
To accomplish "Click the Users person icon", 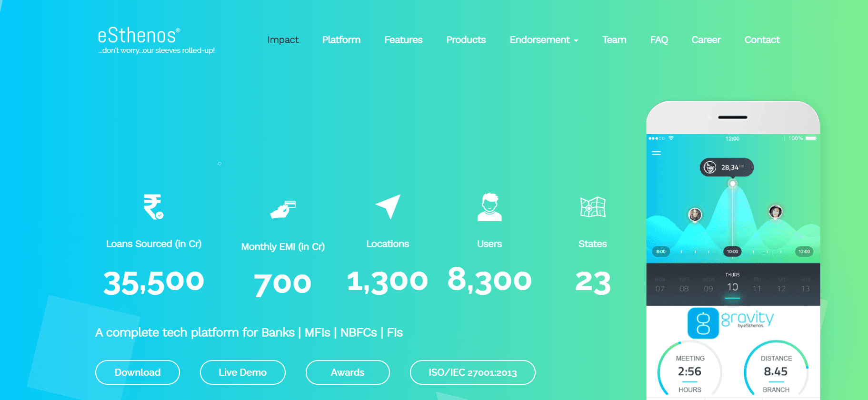I will pos(489,207).
